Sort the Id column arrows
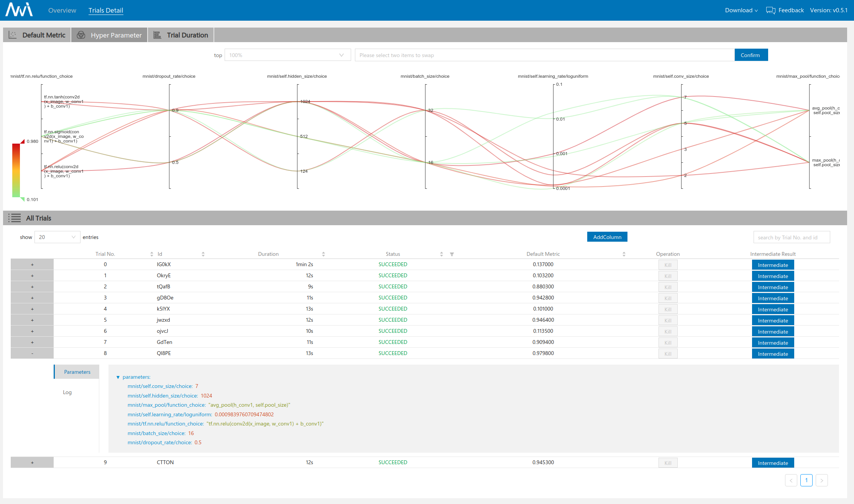Image resolution: width=854 pixels, height=504 pixels. click(203, 254)
